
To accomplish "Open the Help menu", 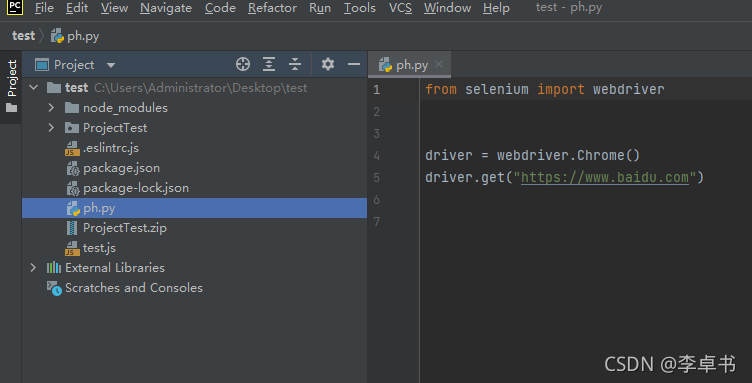I will tap(496, 8).
